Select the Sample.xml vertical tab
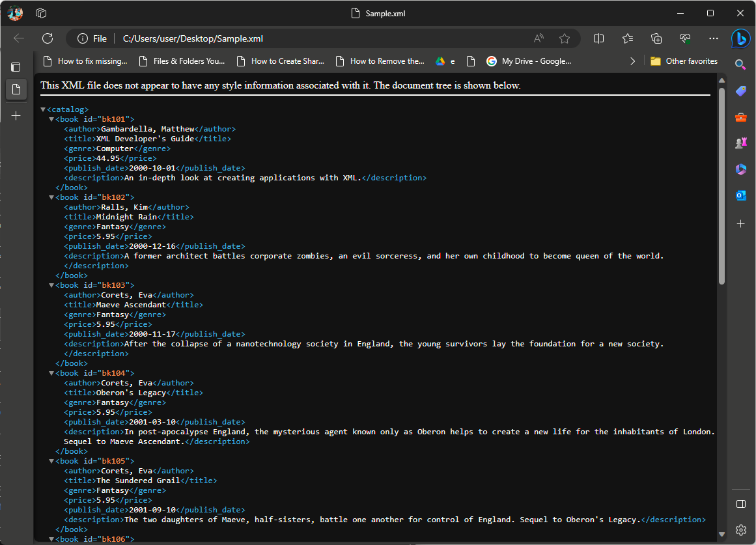Image resolution: width=756 pixels, height=545 pixels. [x=16, y=89]
